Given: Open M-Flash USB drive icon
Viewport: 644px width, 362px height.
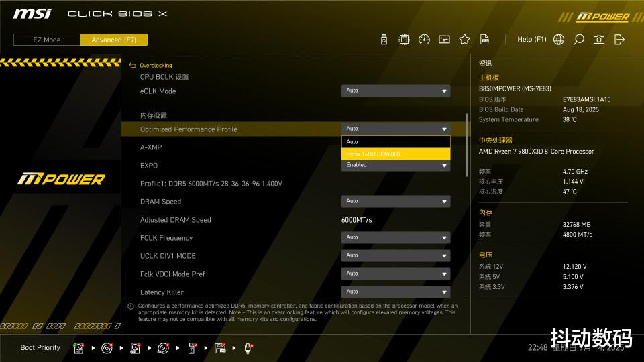Looking at the screenshot, I should (384, 40).
